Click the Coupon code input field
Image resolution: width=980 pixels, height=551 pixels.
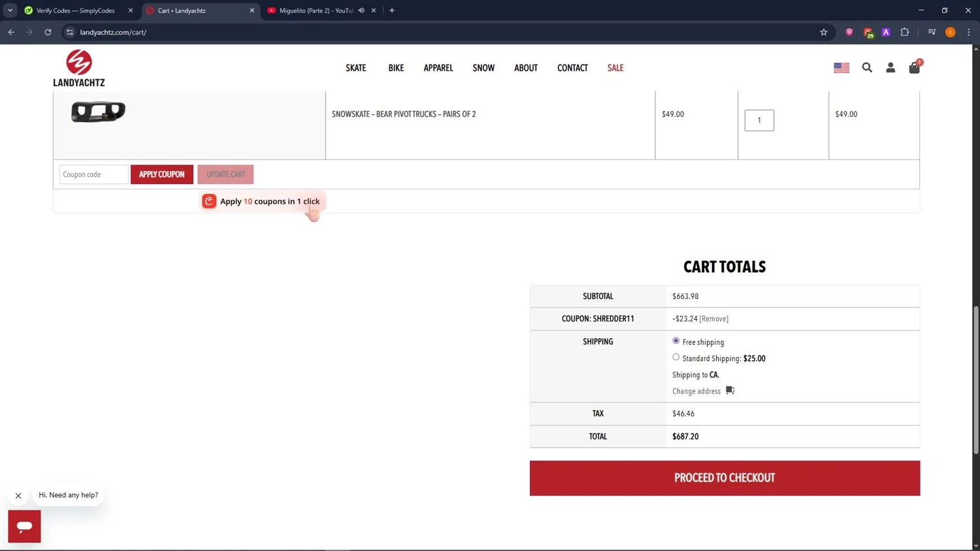pos(94,174)
